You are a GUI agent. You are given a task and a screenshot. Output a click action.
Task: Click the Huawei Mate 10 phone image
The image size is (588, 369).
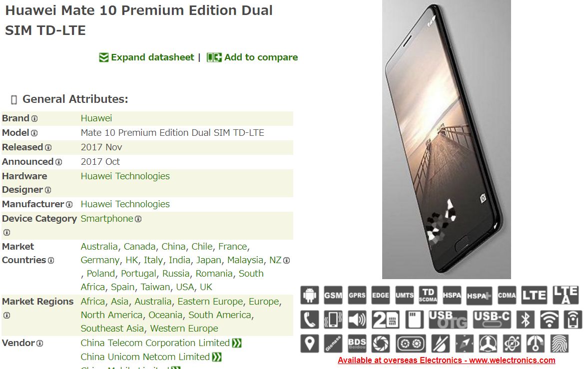(446, 139)
